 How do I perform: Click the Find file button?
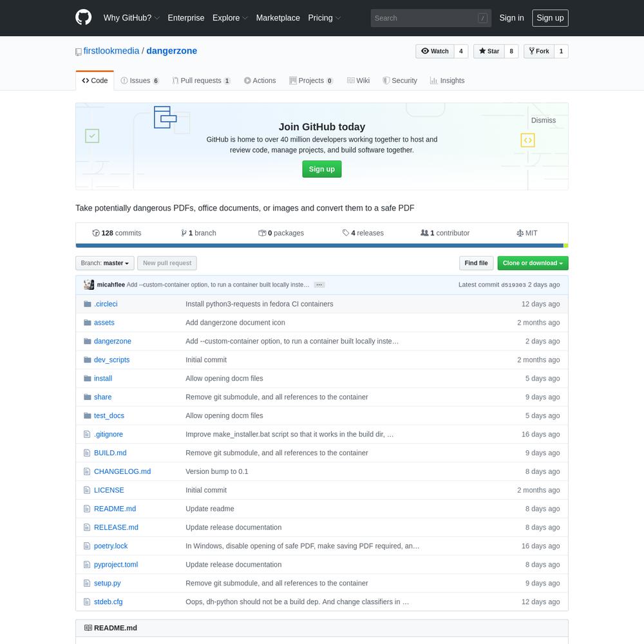[x=476, y=263]
